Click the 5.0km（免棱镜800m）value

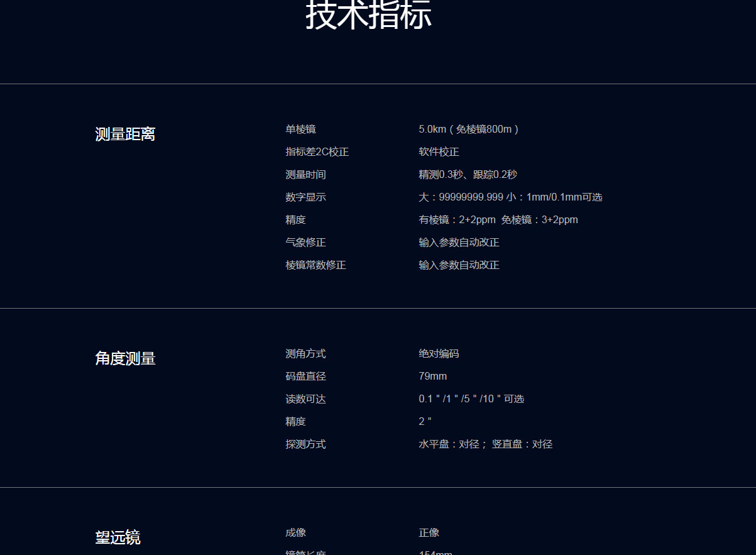point(469,129)
